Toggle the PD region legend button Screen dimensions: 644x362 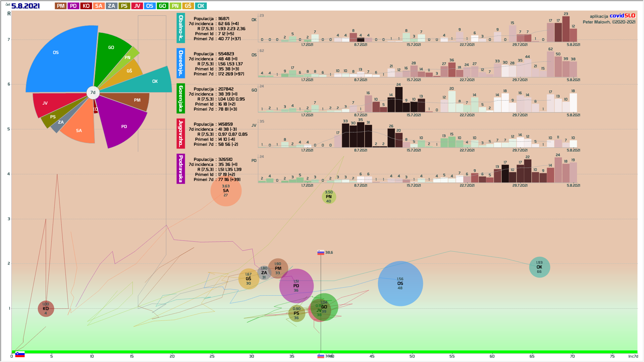(x=73, y=6)
